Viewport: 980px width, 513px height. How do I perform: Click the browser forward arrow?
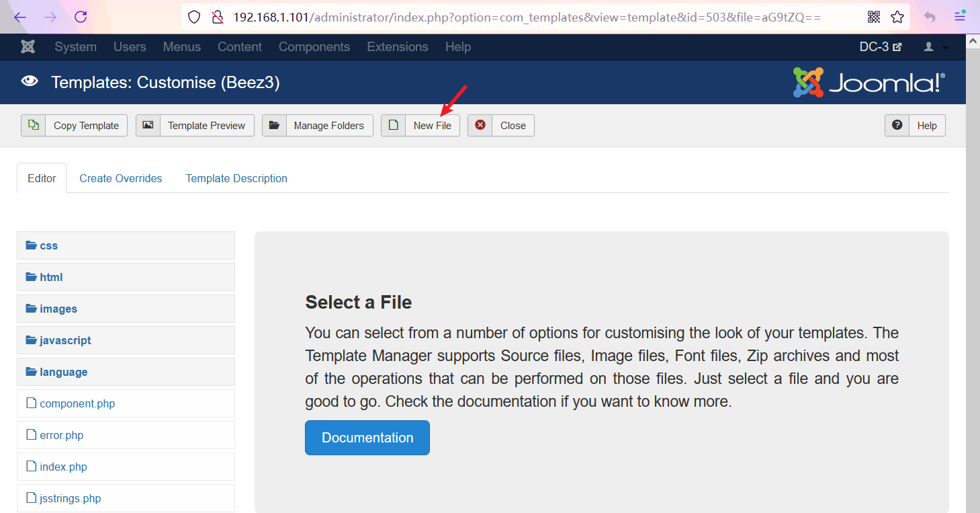coord(50,17)
